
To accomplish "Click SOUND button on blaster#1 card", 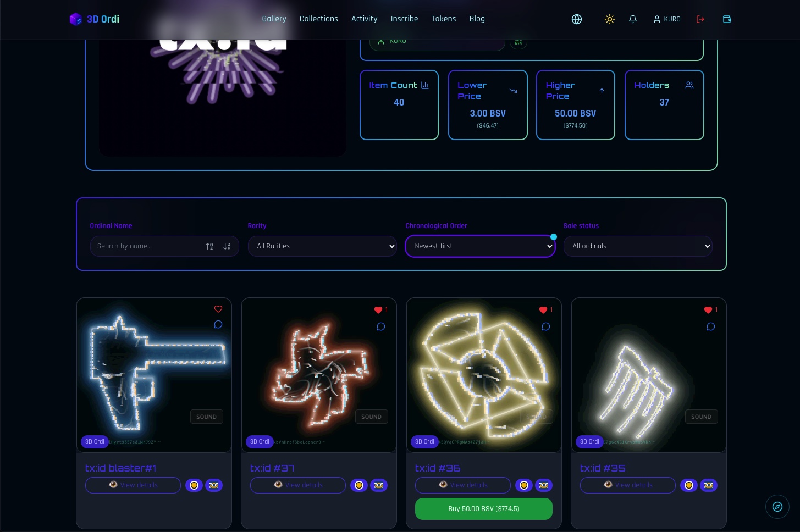I will (207, 417).
